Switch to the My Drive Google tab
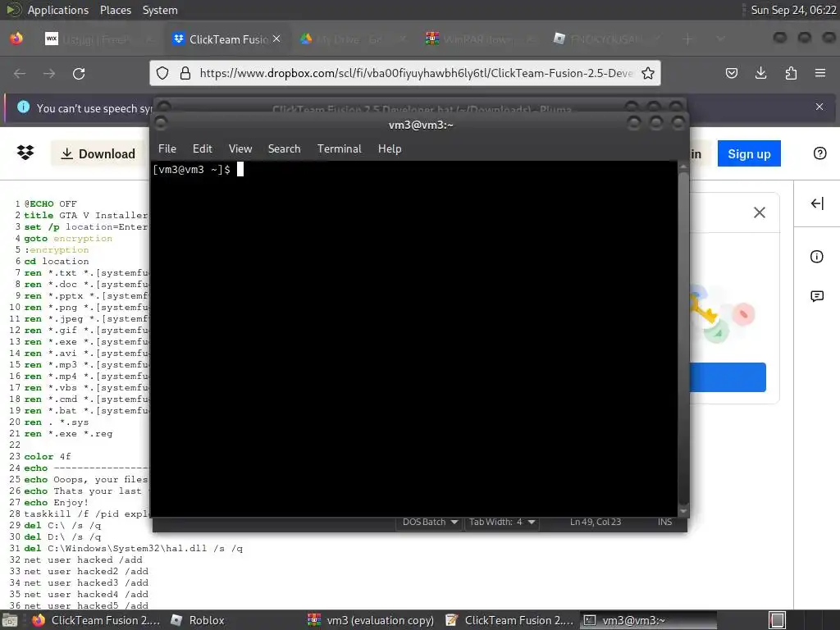840x630 pixels. (x=352, y=39)
